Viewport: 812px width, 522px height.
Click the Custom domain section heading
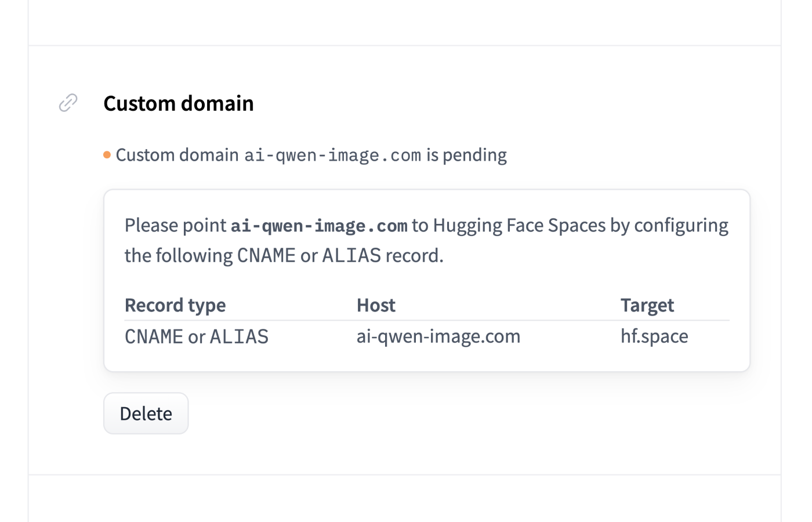coord(178,103)
